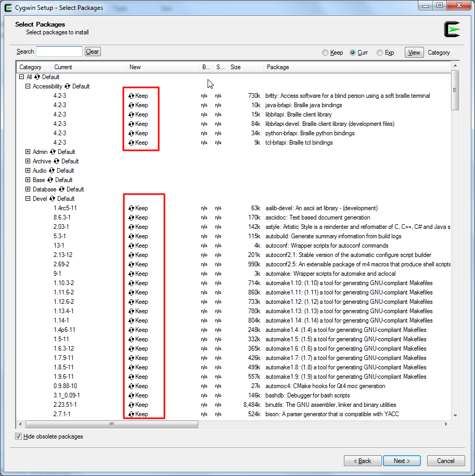The height and width of the screenshot is (476, 475).
Task: Click the cycle icon beside Database Default
Action: point(61,189)
